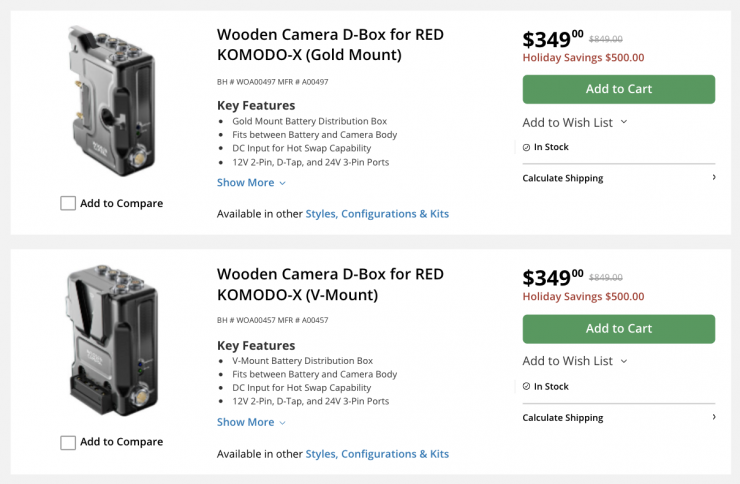Image resolution: width=740 pixels, height=484 pixels.
Task: Expand Calculate Shipping arrow for V-Mount
Action: 713,417
